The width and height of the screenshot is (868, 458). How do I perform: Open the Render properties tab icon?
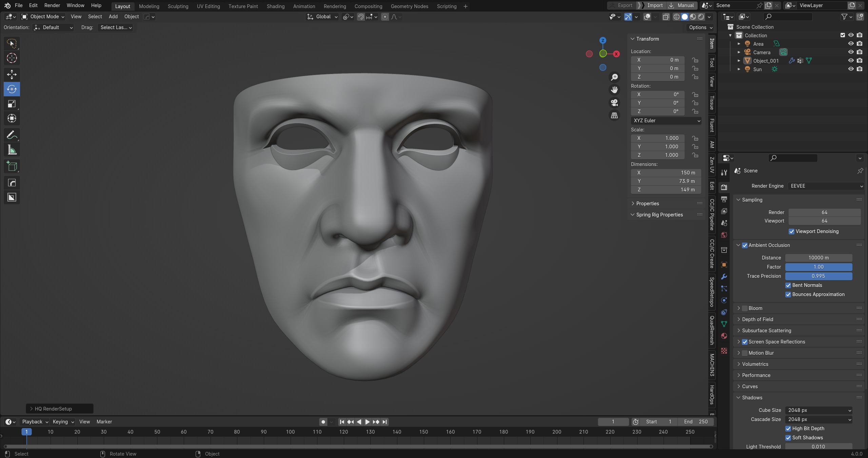724,187
